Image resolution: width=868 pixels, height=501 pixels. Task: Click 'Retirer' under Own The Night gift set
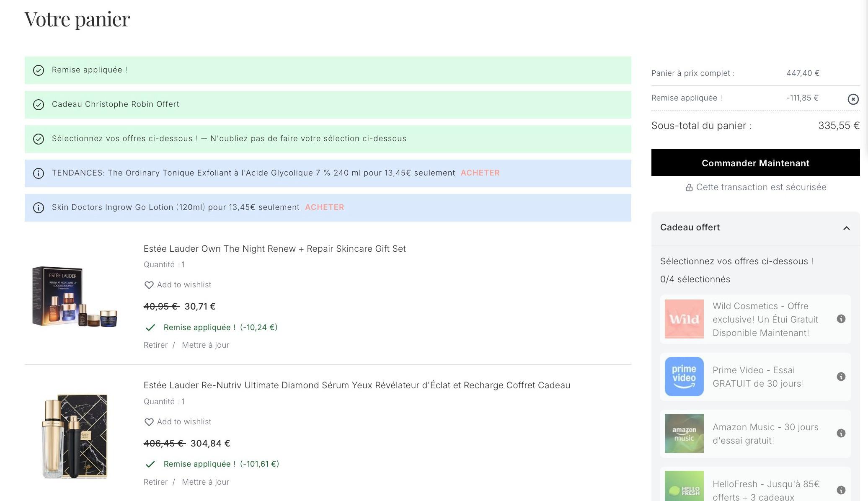155,345
